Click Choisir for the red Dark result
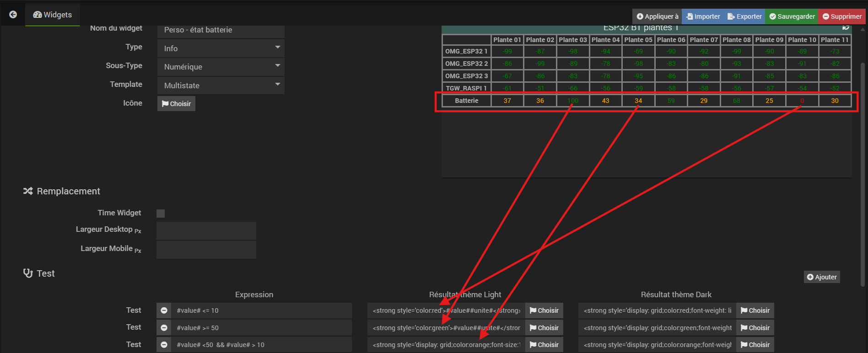 pyautogui.click(x=755, y=310)
